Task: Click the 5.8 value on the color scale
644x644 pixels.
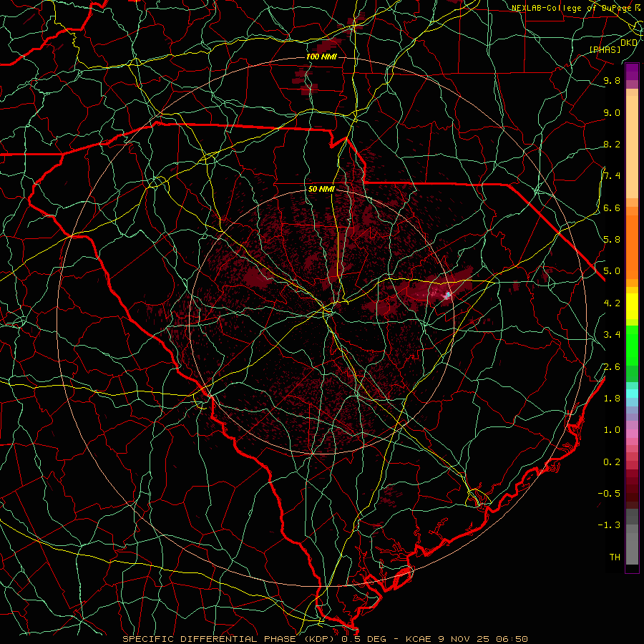Action: tap(612, 239)
